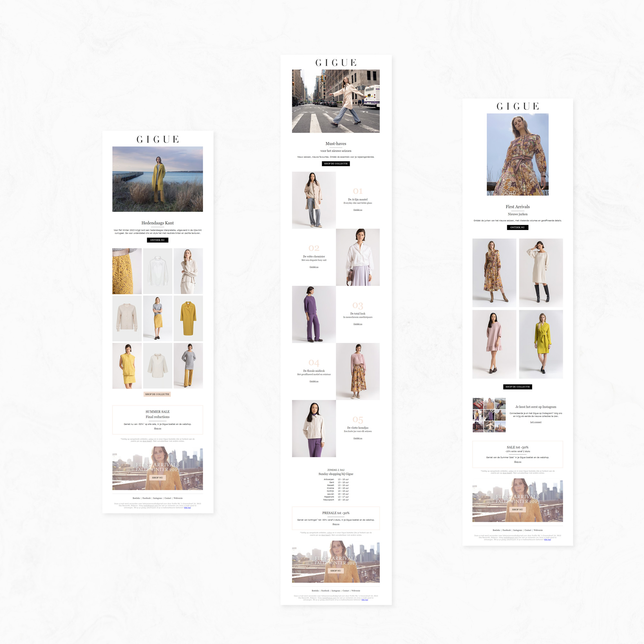Image resolution: width=644 pixels, height=644 pixels.
Task: Click ONTDEK NU under First Arrivals Nieuwe jurken
Action: (x=517, y=227)
